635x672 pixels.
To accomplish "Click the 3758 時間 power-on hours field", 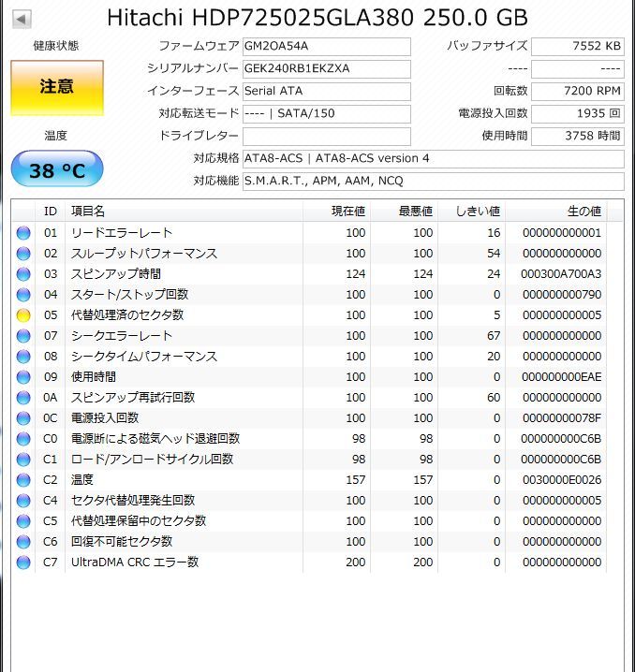I will coord(578,136).
